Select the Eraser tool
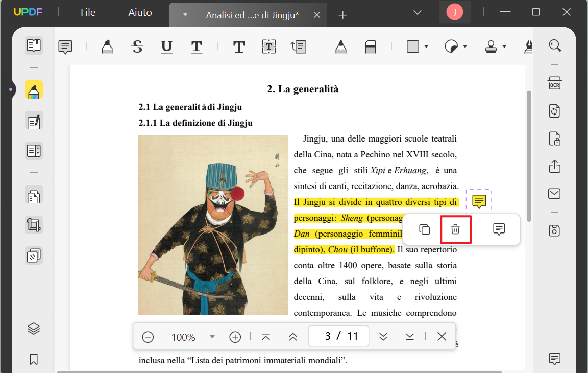This screenshot has width=588, height=373. pyautogui.click(x=371, y=47)
